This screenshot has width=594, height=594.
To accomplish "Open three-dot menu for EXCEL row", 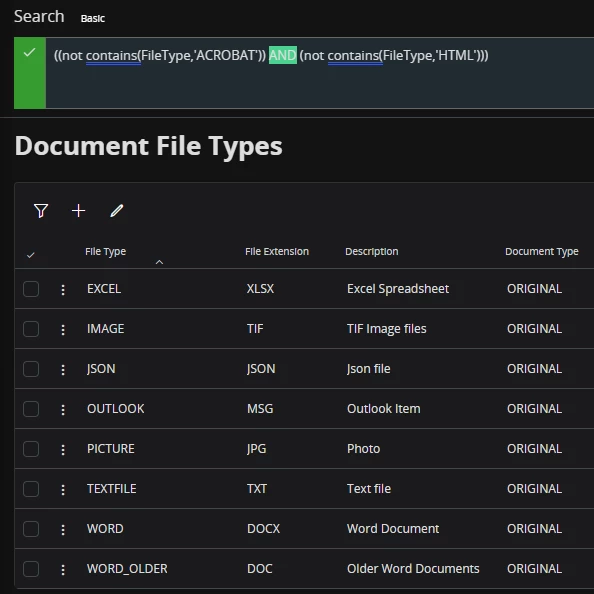I will pyautogui.click(x=63, y=290).
